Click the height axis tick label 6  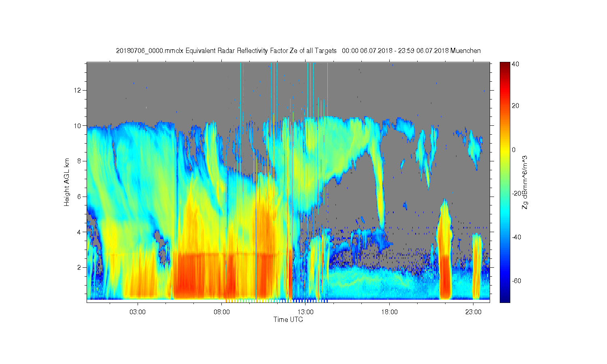point(80,197)
